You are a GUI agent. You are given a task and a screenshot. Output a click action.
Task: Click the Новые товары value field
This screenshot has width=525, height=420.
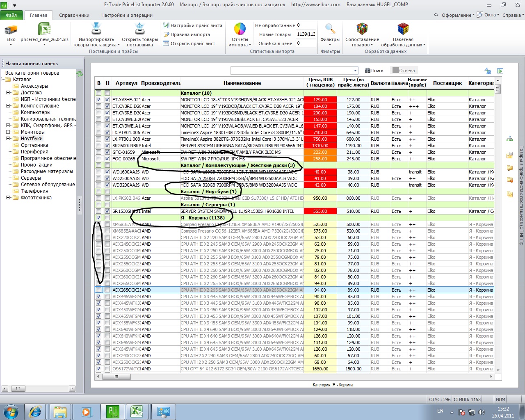tap(306, 34)
